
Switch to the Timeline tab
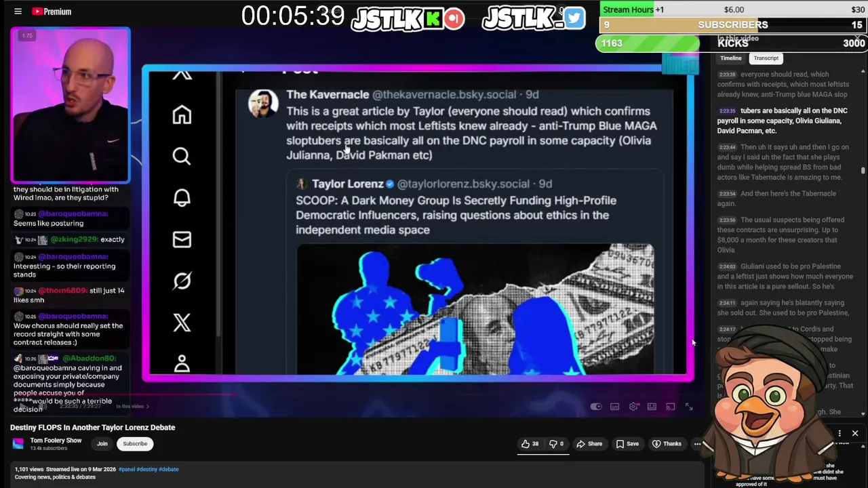point(731,58)
